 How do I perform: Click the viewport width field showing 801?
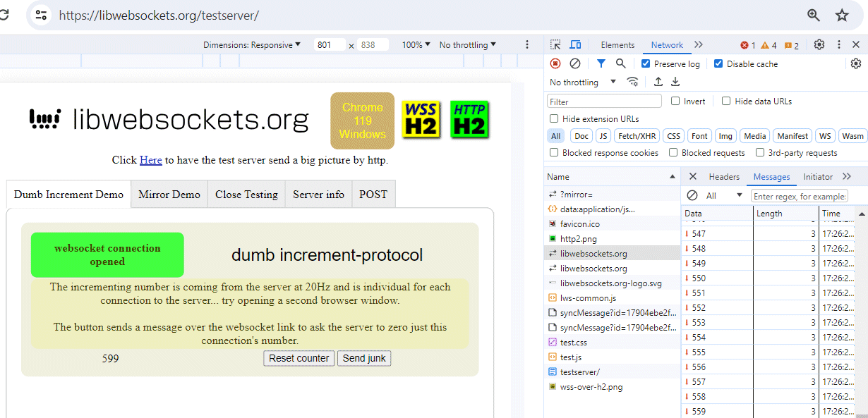pos(329,45)
